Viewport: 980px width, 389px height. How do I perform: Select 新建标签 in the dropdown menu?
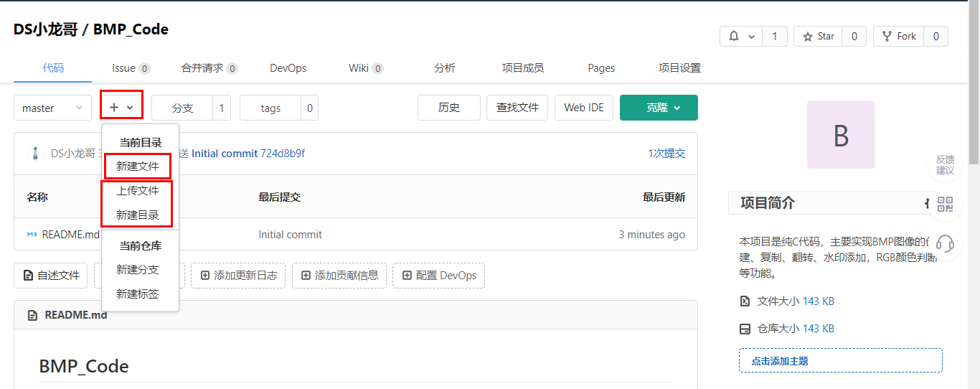[138, 294]
